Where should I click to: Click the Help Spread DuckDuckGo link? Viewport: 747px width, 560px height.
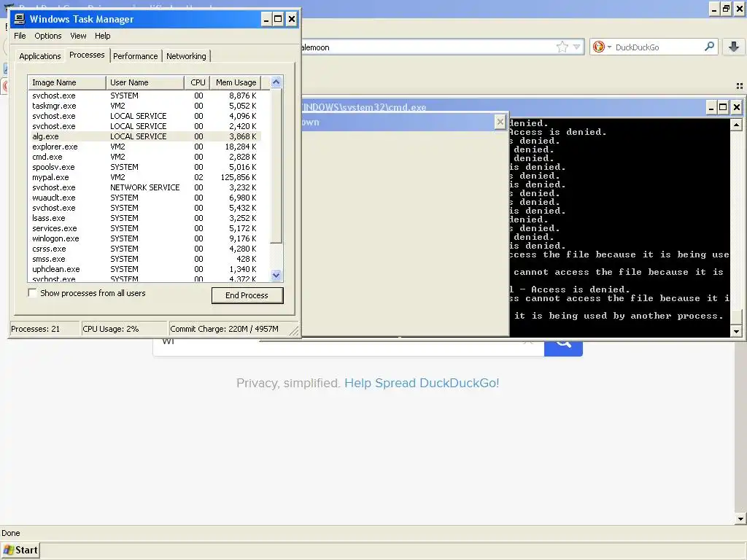tap(422, 383)
